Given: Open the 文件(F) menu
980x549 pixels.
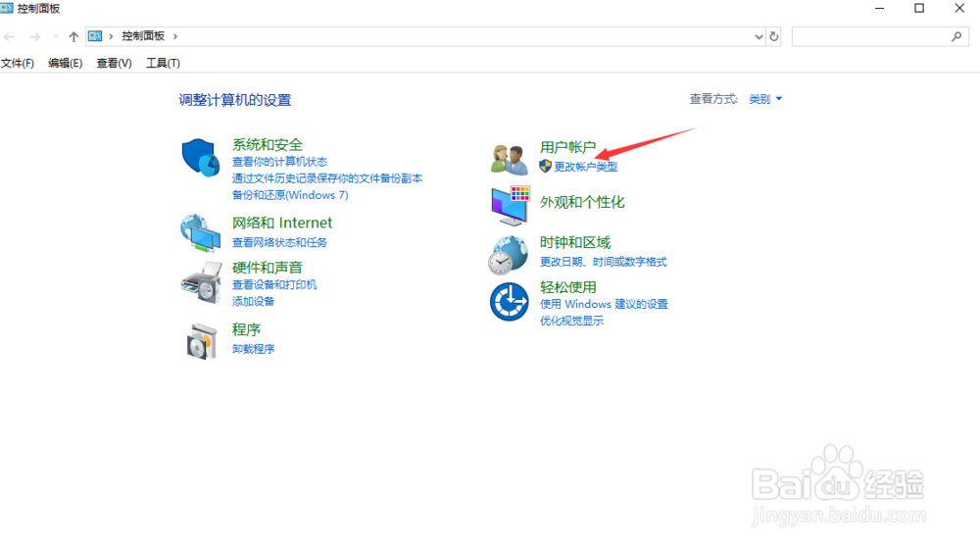Looking at the screenshot, I should pos(18,63).
